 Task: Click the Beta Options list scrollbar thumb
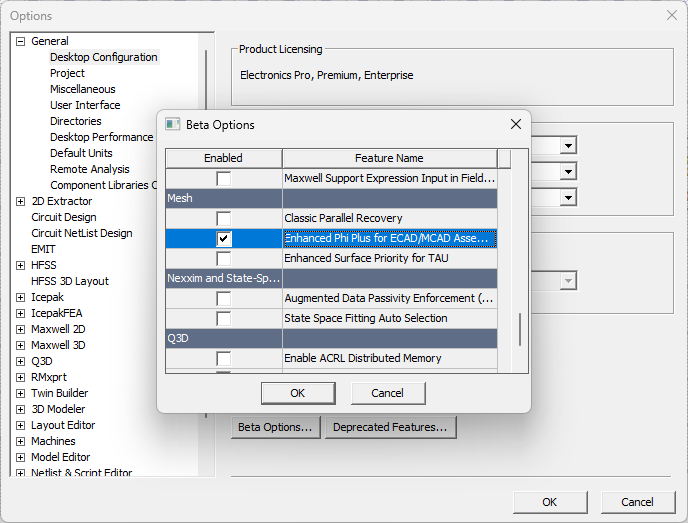(x=520, y=330)
